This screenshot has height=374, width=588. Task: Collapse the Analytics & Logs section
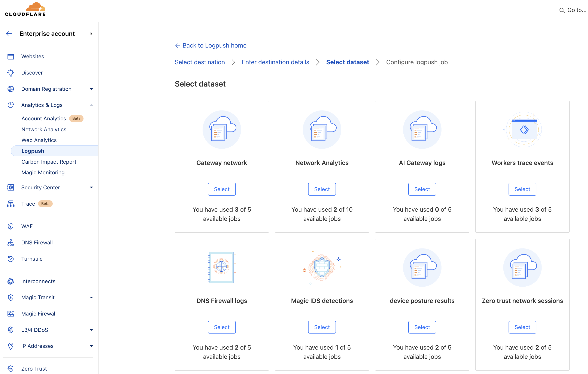click(x=91, y=105)
